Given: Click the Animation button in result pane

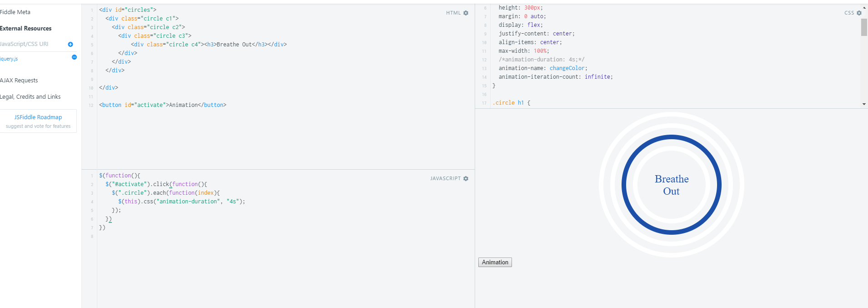Looking at the screenshot, I should tap(495, 263).
